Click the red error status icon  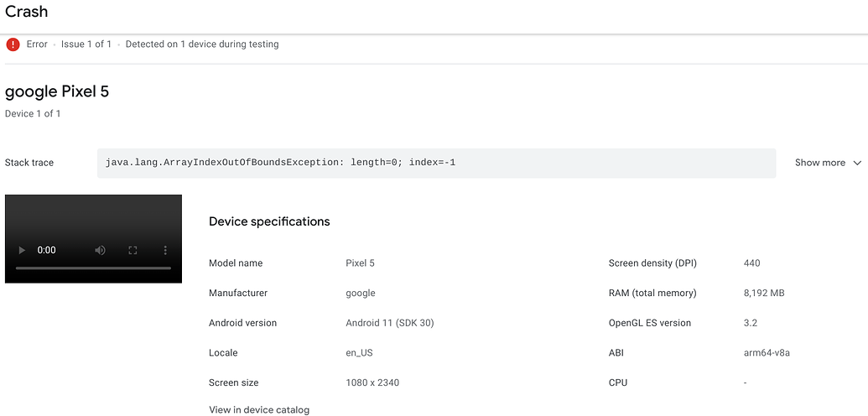(x=13, y=44)
